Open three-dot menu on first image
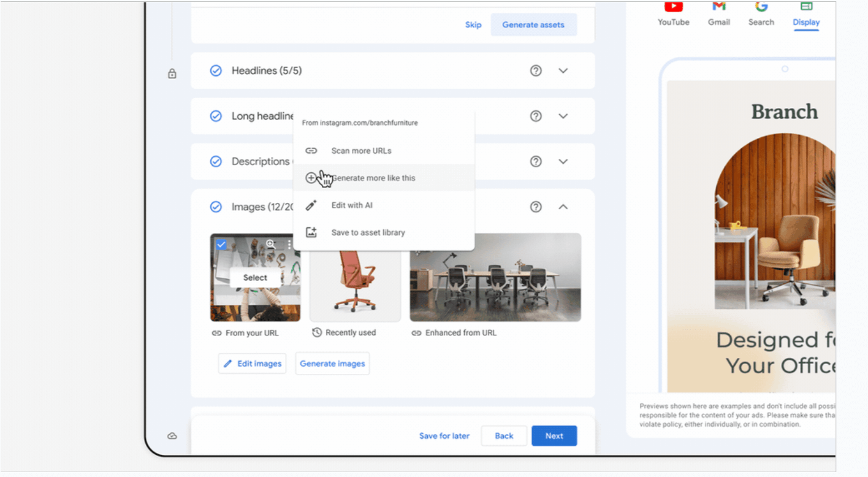 coord(289,244)
